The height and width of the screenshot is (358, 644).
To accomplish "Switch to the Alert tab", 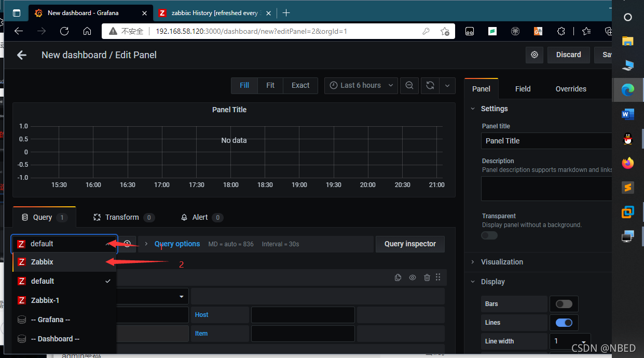I will pyautogui.click(x=202, y=217).
